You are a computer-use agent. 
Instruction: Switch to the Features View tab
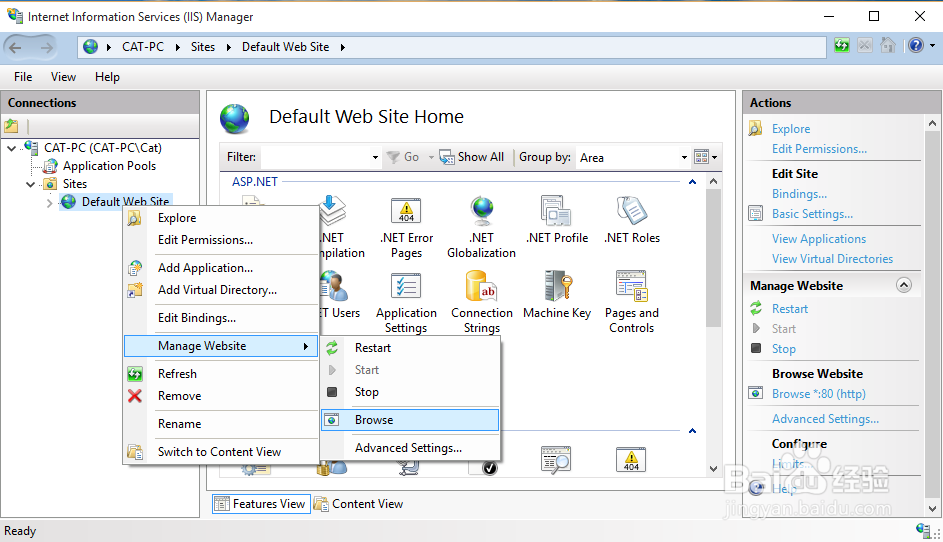pyautogui.click(x=261, y=504)
